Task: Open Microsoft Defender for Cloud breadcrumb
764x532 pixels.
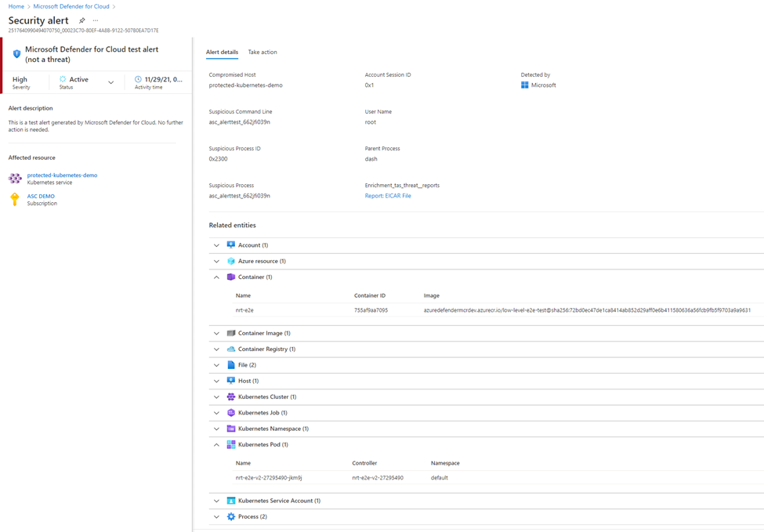Action: (x=71, y=6)
